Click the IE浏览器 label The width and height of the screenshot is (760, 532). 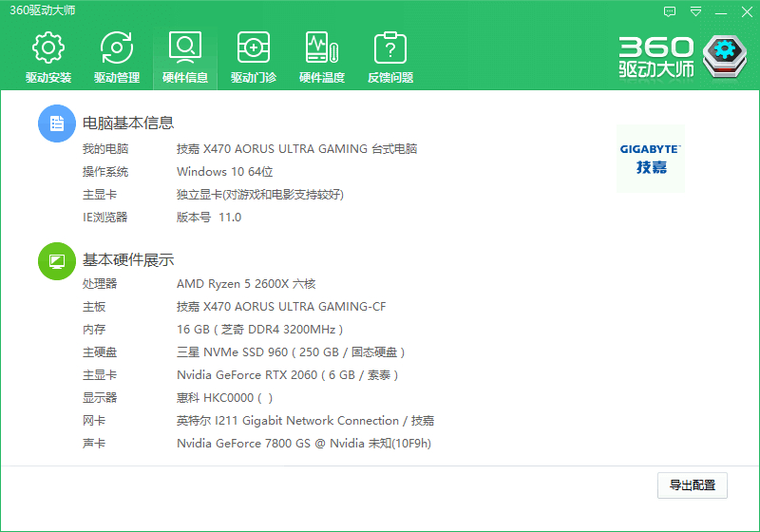pos(104,217)
